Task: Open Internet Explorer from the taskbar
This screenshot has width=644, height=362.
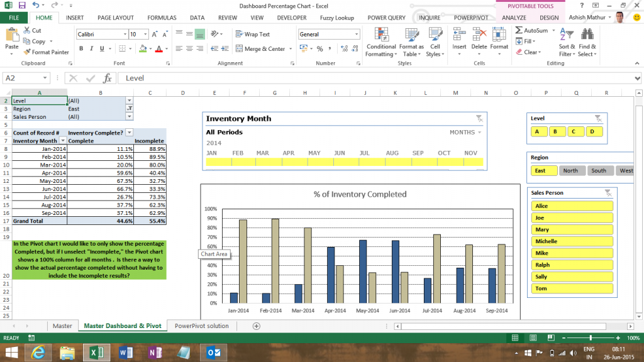Action: [38, 353]
